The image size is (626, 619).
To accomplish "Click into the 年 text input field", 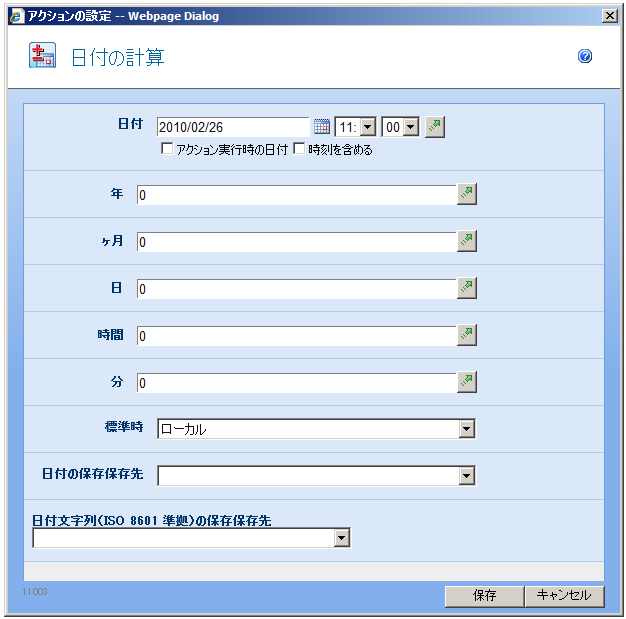I will (x=296, y=194).
